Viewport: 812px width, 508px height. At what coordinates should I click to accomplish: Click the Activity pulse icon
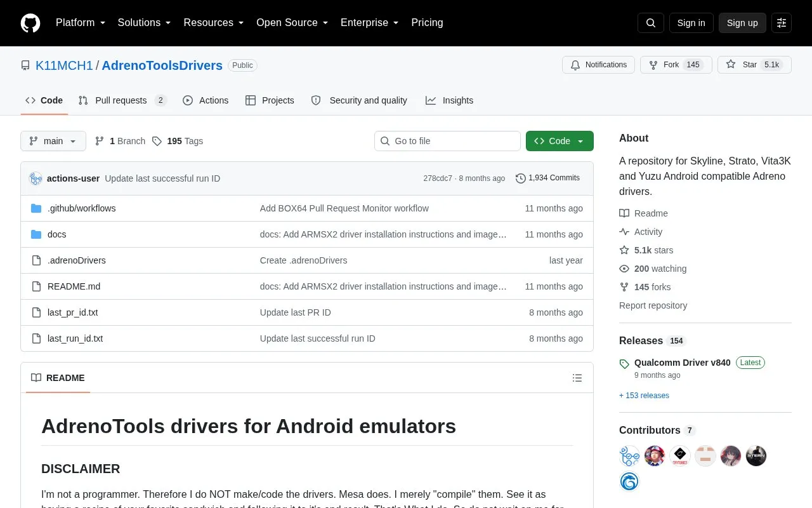[x=624, y=232]
